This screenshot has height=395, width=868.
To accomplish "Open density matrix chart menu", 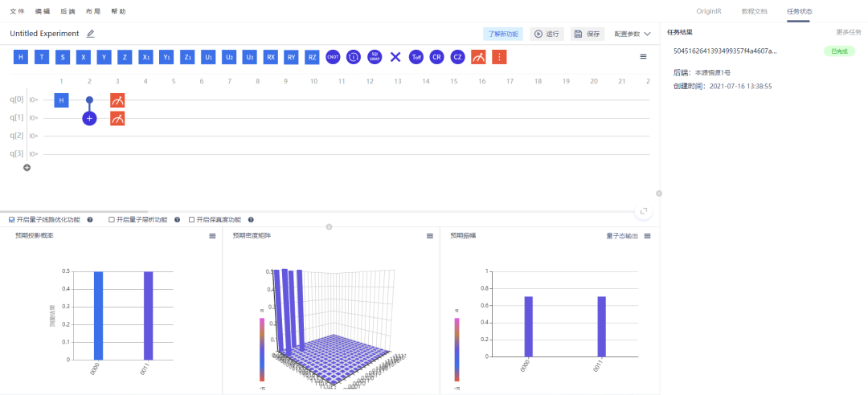I will tap(429, 236).
